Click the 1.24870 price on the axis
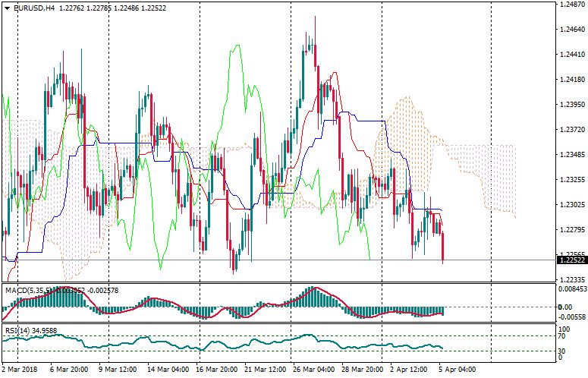This screenshot has height=378, width=588. pos(571,5)
